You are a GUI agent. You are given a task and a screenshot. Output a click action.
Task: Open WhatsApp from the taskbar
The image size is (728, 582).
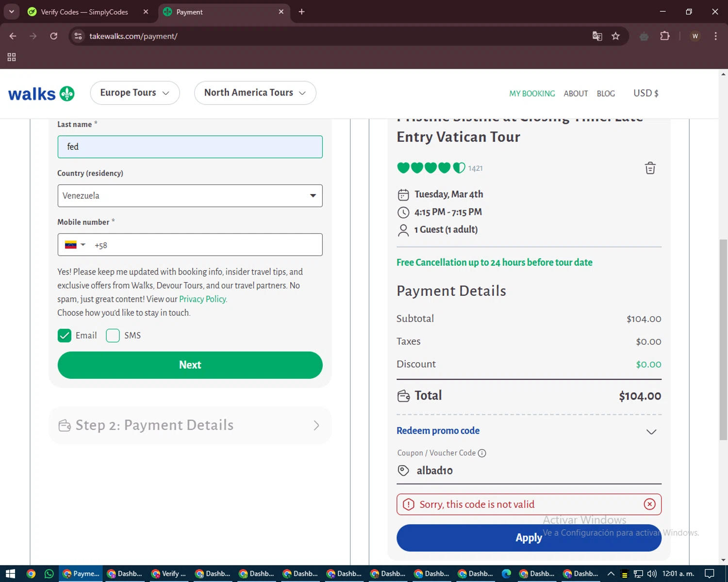(x=49, y=574)
